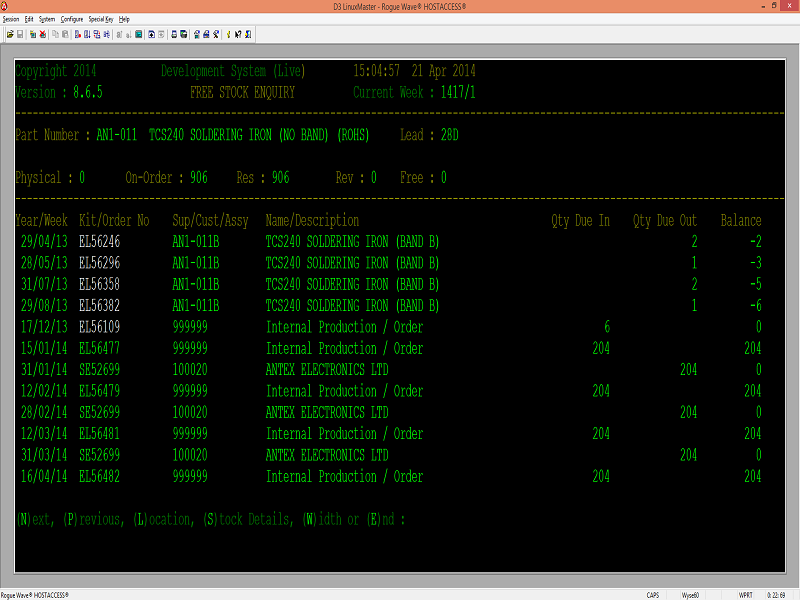800x600 pixels.
Task: Click order number EL56382
Action: coord(99,306)
